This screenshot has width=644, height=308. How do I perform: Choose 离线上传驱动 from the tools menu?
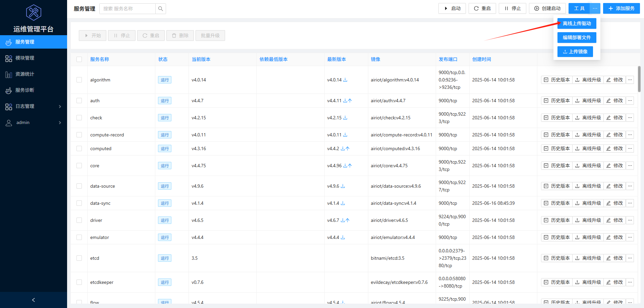tap(577, 23)
